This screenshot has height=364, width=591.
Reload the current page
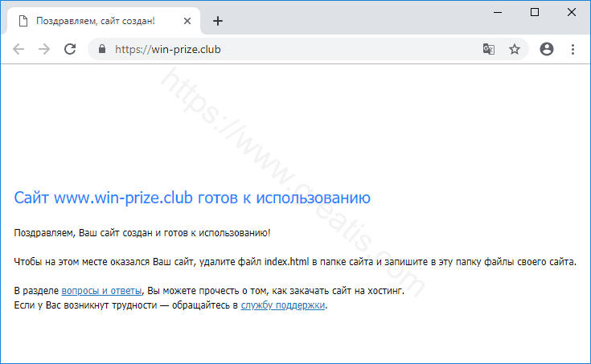(x=70, y=49)
